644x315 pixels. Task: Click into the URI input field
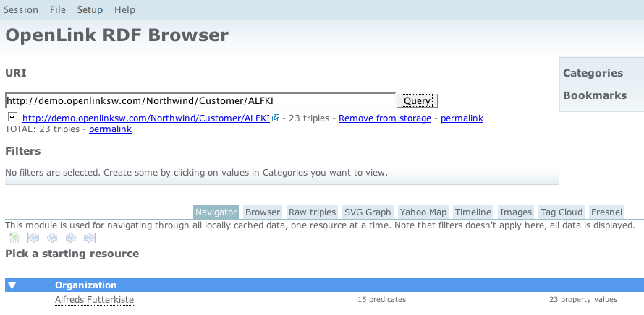click(200, 101)
